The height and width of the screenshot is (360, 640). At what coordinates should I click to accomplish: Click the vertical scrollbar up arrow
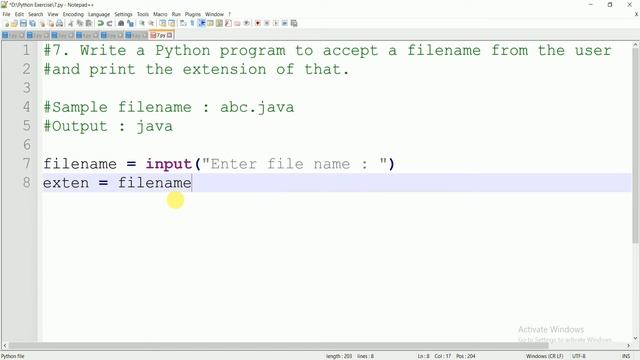click(x=636, y=44)
